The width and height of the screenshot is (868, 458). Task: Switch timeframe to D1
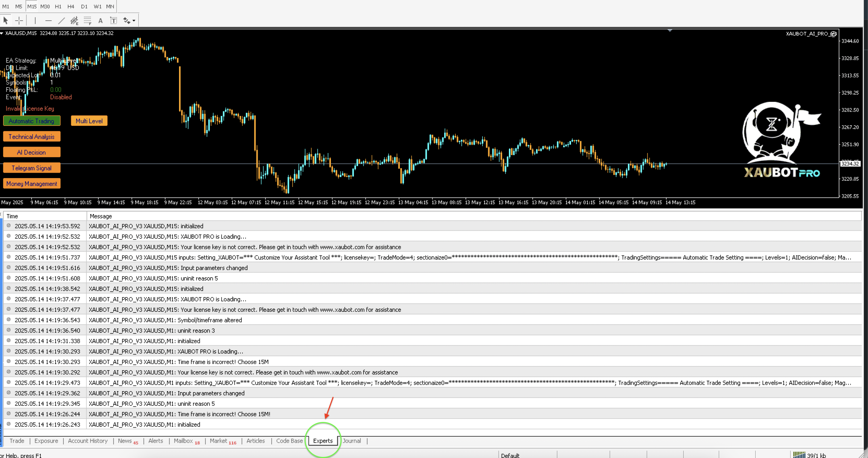pyautogui.click(x=84, y=6)
